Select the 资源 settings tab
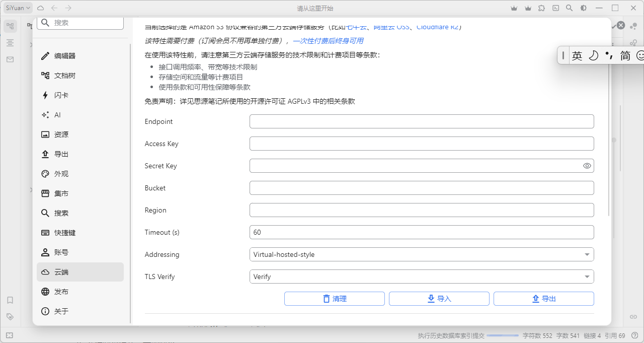 80,134
